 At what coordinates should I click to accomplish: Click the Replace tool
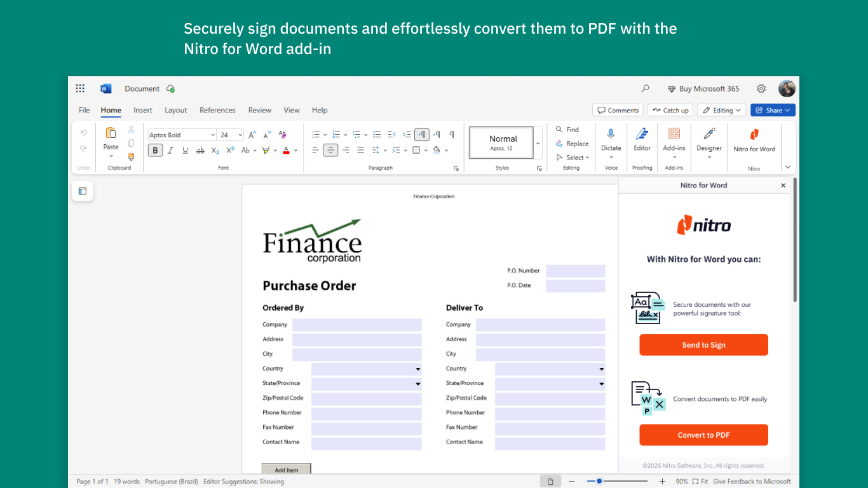pyautogui.click(x=572, y=144)
